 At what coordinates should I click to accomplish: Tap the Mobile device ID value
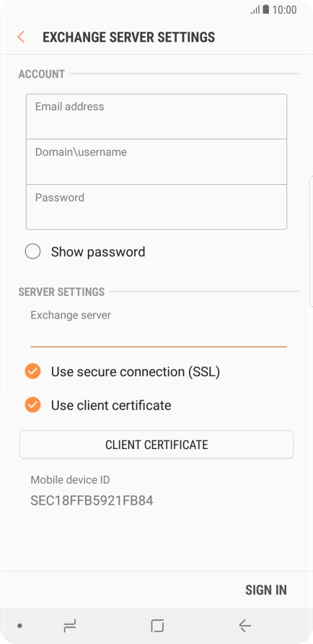pyautogui.click(x=92, y=500)
